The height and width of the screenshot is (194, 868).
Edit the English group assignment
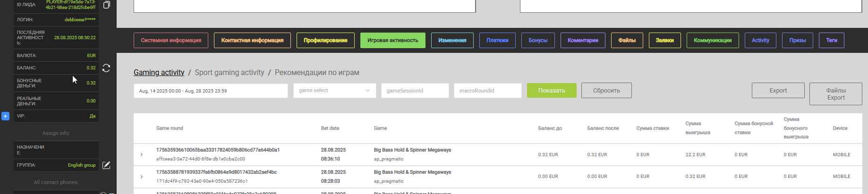click(106, 165)
